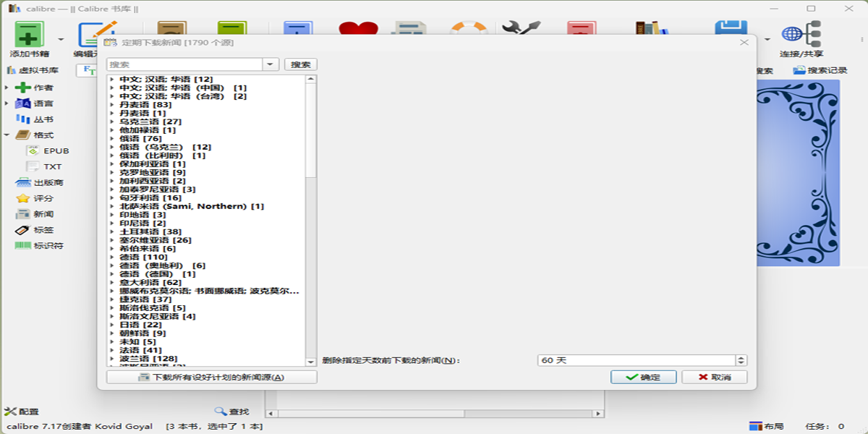This screenshot has width=868, height=434.
Task: Select the 出版商 publisher category
Action: point(39,182)
